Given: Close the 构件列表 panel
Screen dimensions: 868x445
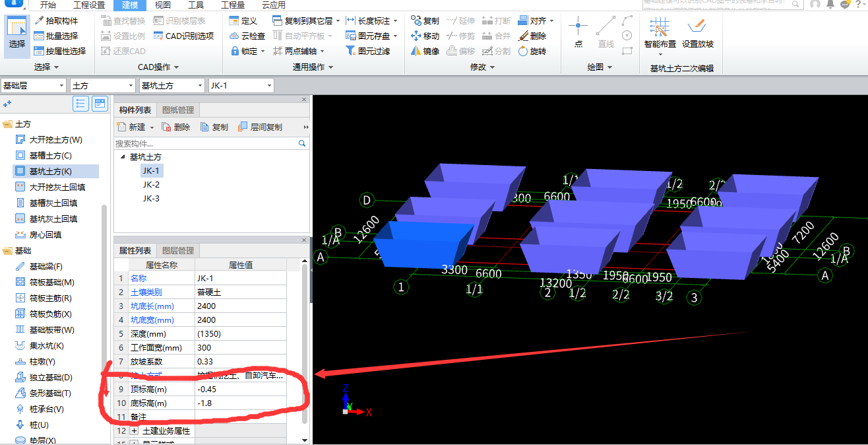Looking at the screenshot, I should [305, 100].
